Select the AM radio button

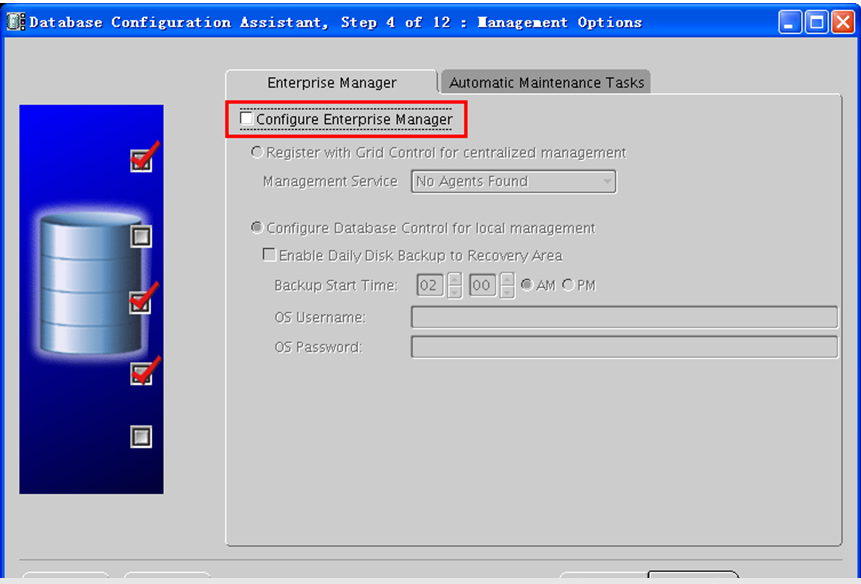click(x=527, y=285)
